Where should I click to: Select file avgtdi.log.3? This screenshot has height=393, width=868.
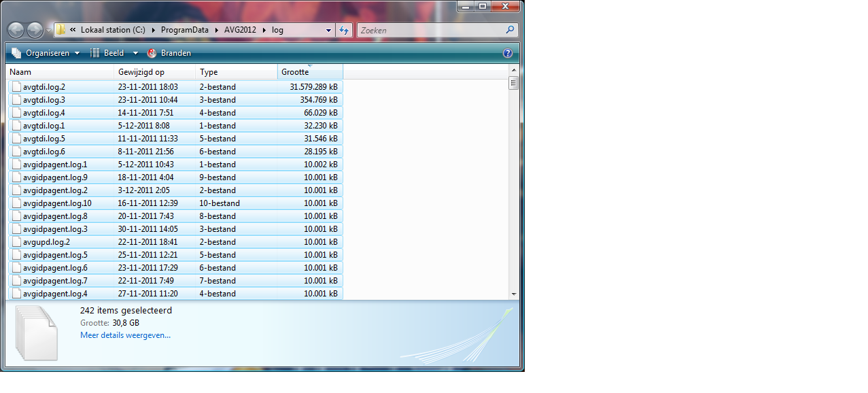(x=175, y=100)
